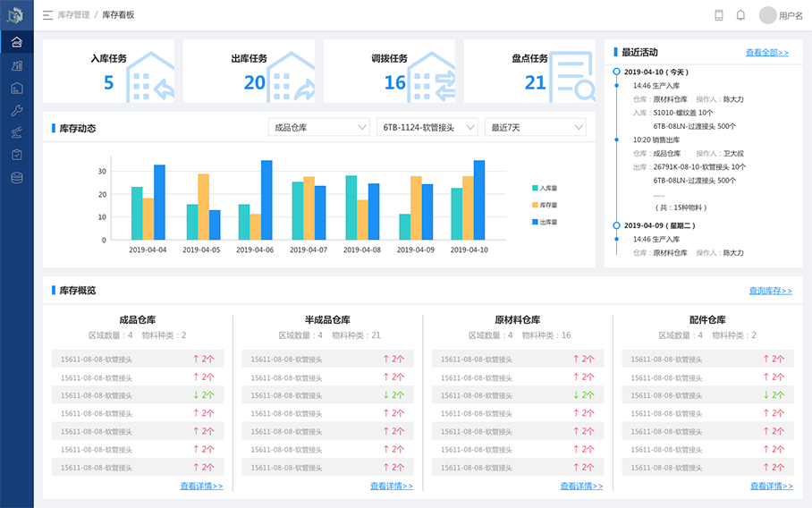Open the wrench tools sidebar icon

pos(17,110)
